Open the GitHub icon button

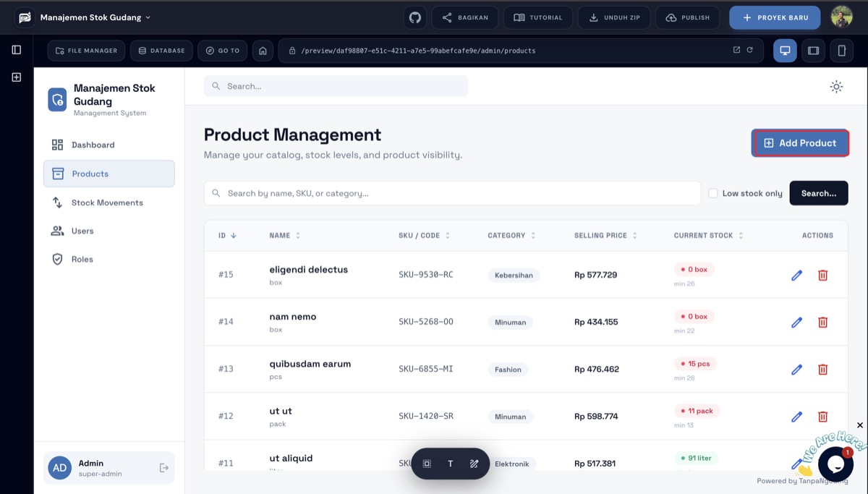tap(415, 17)
